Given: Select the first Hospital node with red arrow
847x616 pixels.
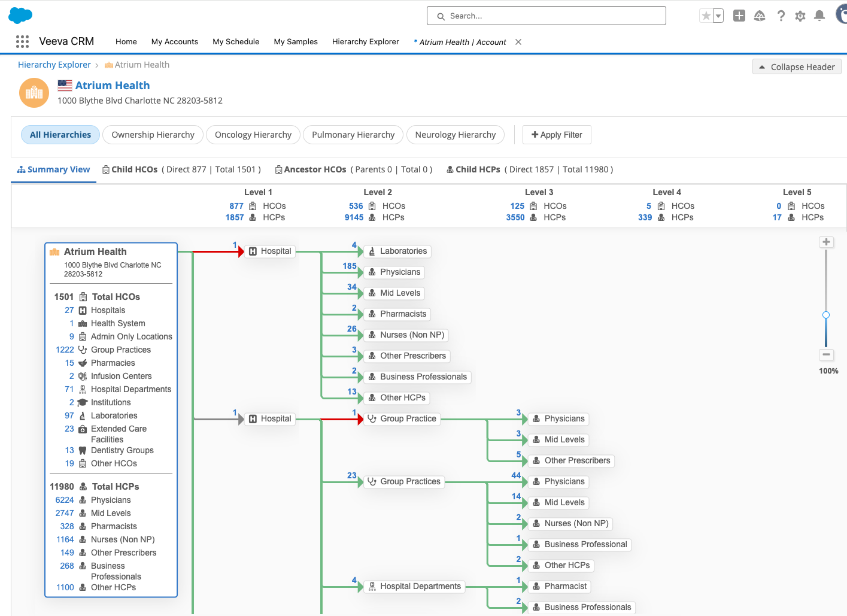Looking at the screenshot, I should (270, 251).
